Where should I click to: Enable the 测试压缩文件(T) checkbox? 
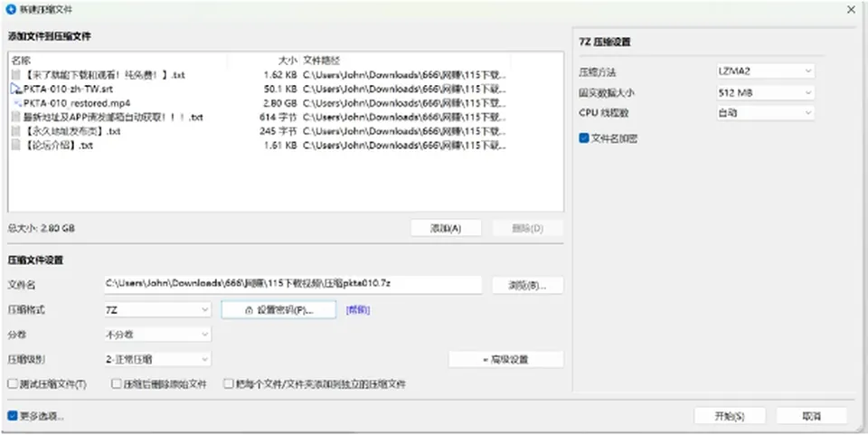click(x=13, y=383)
